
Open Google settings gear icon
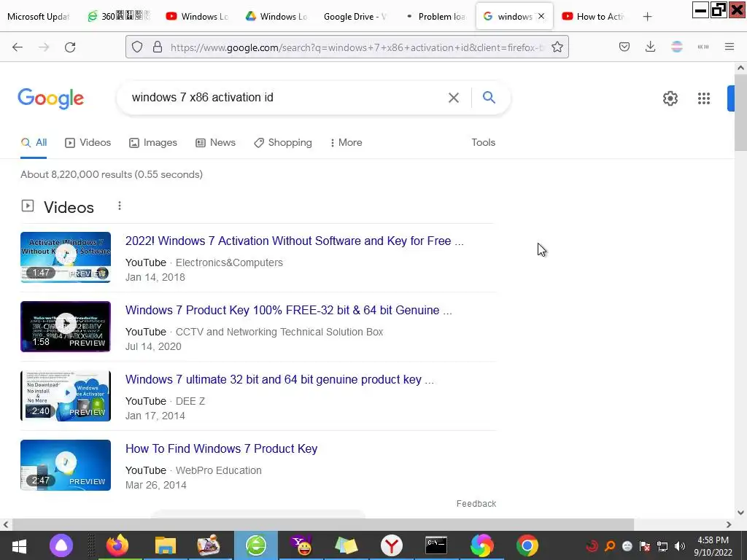670,98
